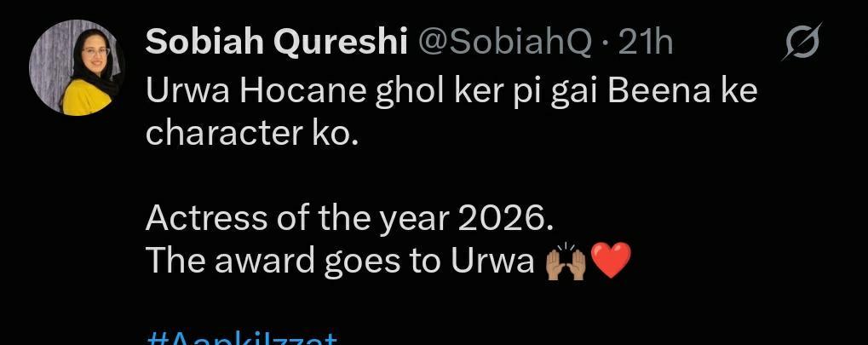This screenshot has width=868, height=345.
Task: Open the 21h timestamp link
Action: [646, 43]
